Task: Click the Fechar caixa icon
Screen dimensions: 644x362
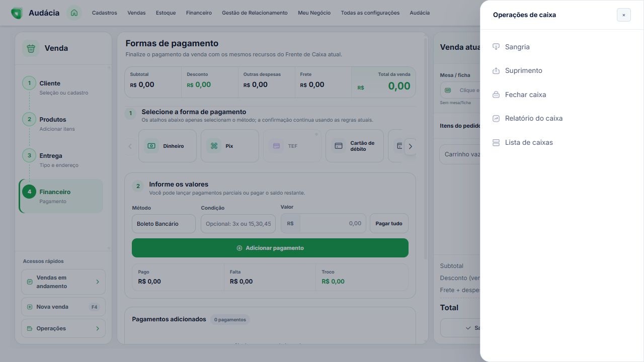Action: [x=496, y=95]
